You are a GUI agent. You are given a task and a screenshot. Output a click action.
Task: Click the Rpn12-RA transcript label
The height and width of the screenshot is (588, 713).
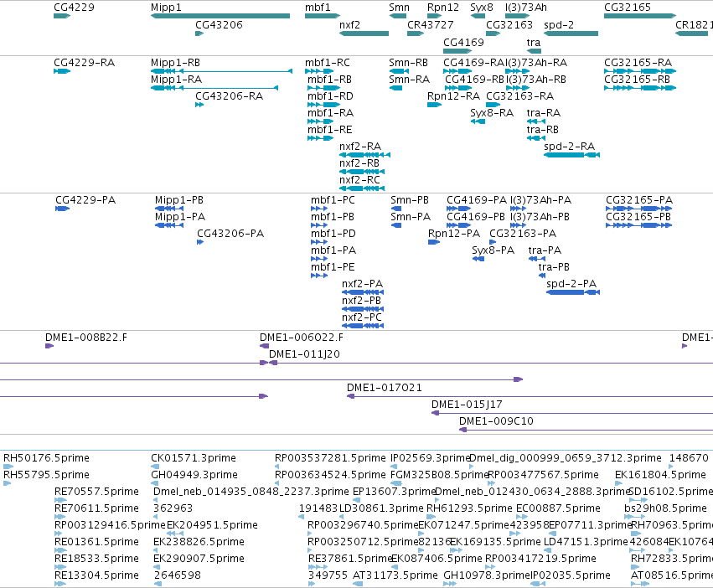pyautogui.click(x=453, y=96)
